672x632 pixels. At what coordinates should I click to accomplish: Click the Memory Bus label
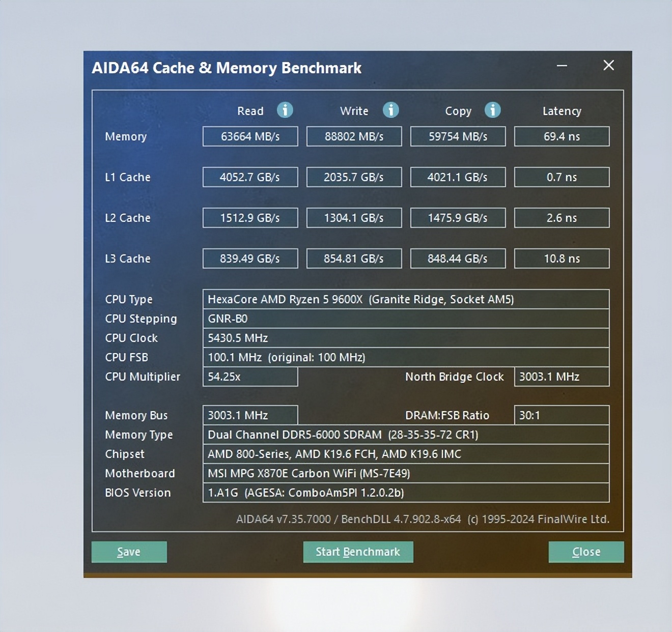[136, 416]
